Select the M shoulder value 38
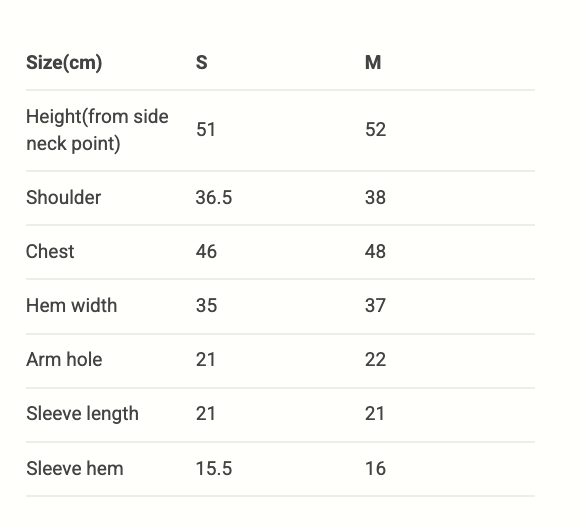The width and height of the screenshot is (584, 530). [375, 197]
